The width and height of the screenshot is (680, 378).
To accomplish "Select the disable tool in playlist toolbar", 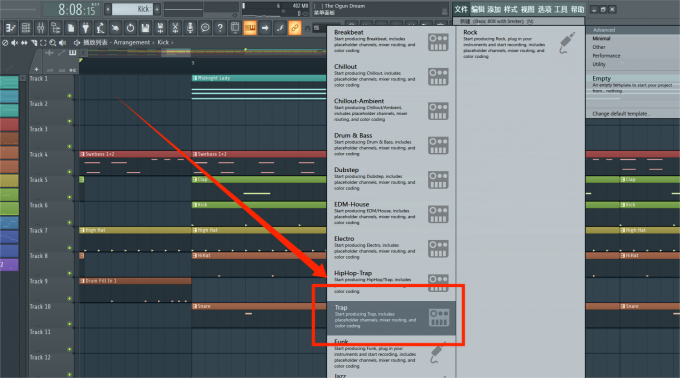I will point(5,42).
